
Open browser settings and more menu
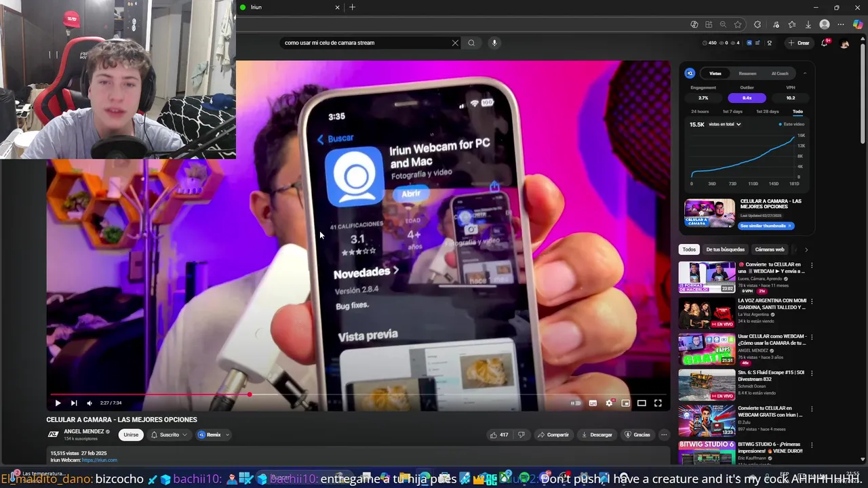click(x=841, y=24)
